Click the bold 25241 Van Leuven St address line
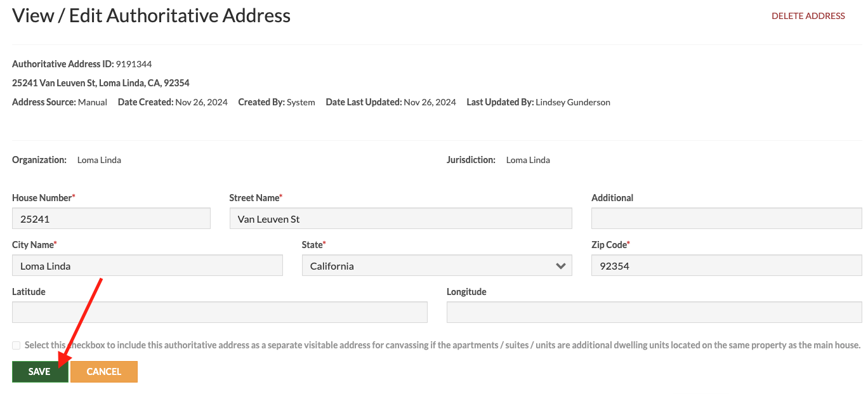This screenshot has height=394, width=868. point(101,83)
